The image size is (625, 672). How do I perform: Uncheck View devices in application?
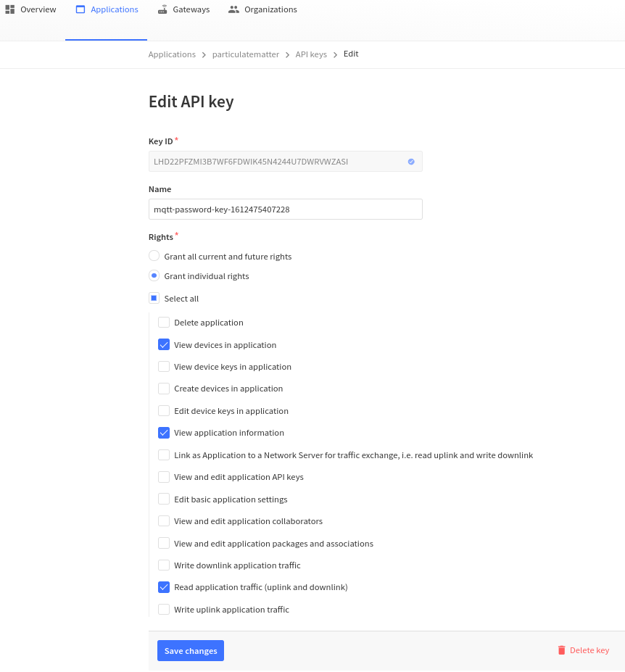click(x=164, y=344)
